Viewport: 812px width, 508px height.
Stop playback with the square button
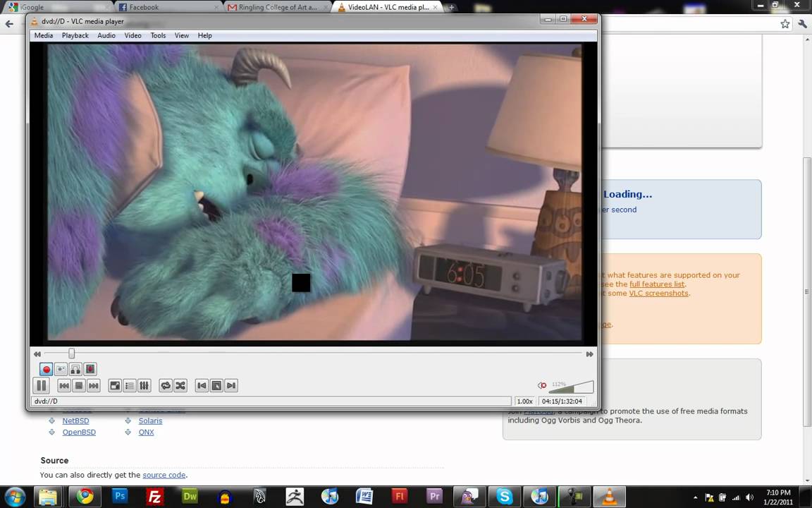pos(79,385)
